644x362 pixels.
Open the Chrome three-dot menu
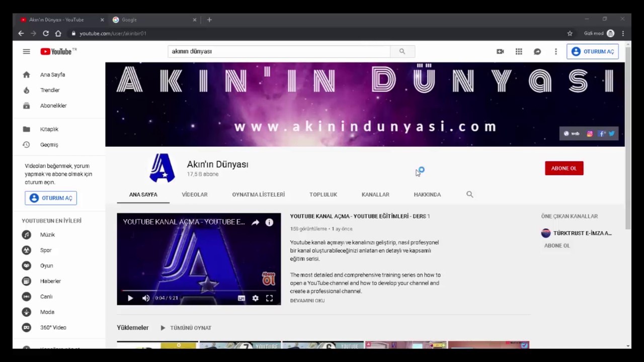click(623, 33)
